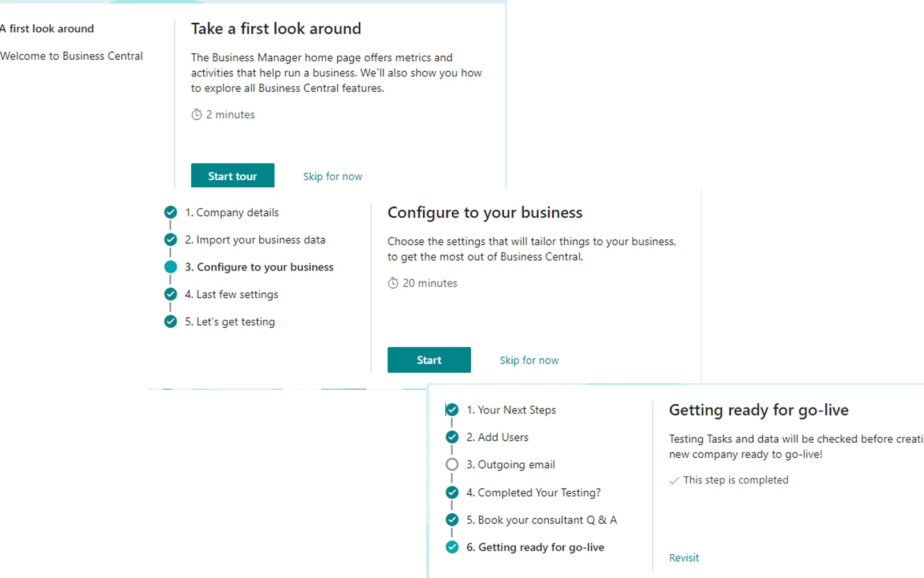
Task: Click Skip for now next to Start button
Action: point(529,360)
